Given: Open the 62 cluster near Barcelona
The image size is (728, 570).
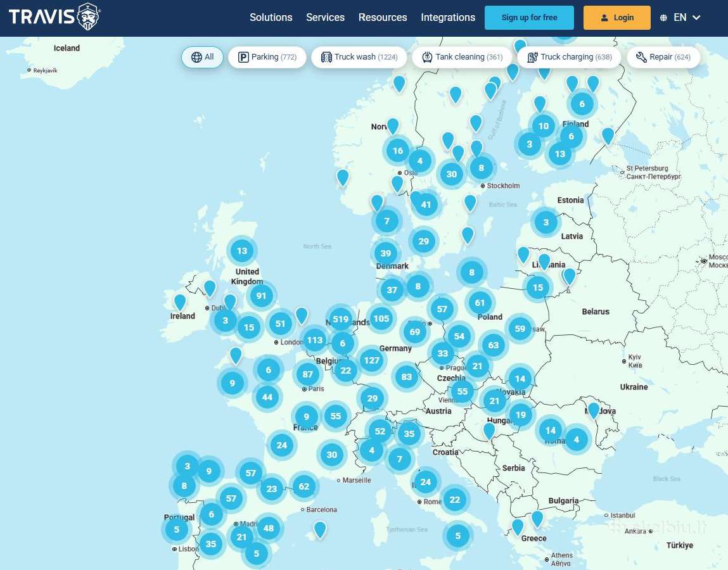Looking at the screenshot, I should (x=304, y=486).
